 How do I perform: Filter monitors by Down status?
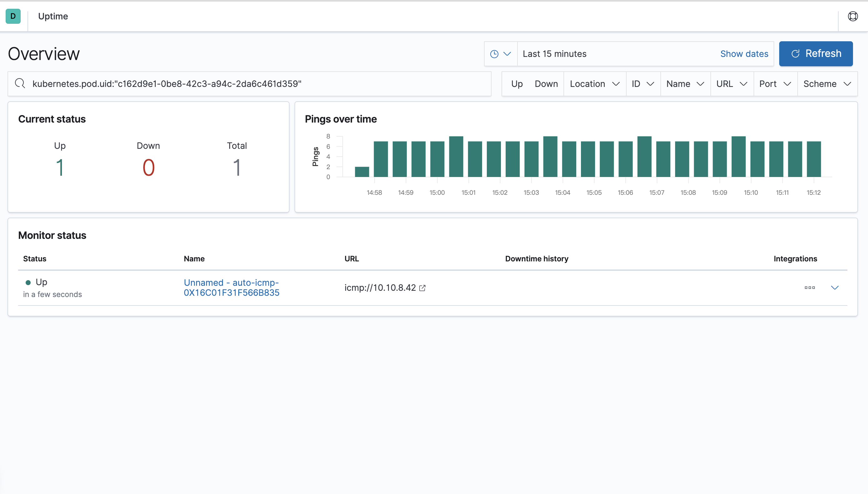tap(546, 84)
